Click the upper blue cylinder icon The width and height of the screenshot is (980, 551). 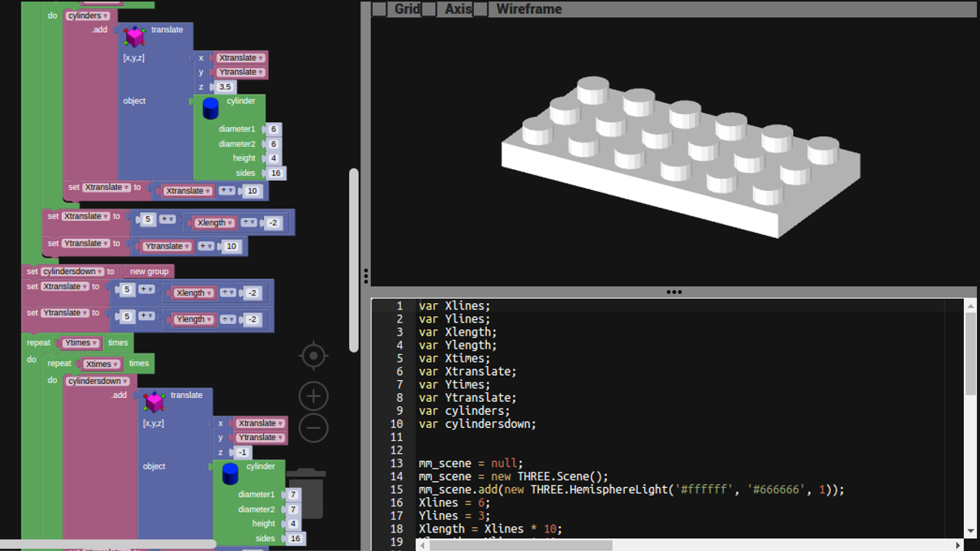click(210, 109)
